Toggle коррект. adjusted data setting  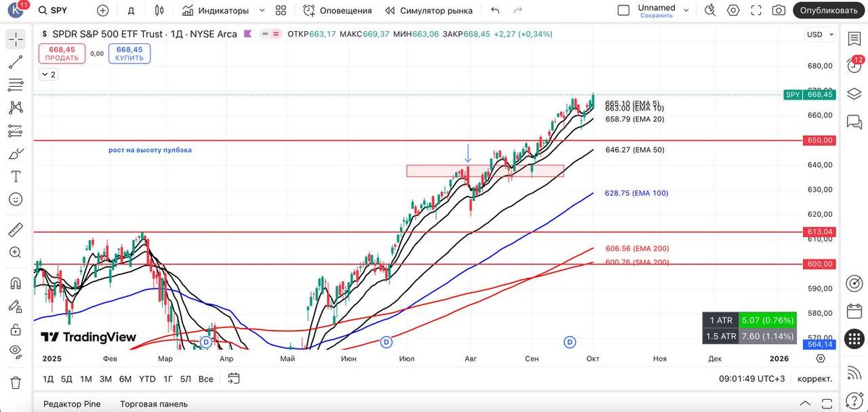(x=814, y=379)
